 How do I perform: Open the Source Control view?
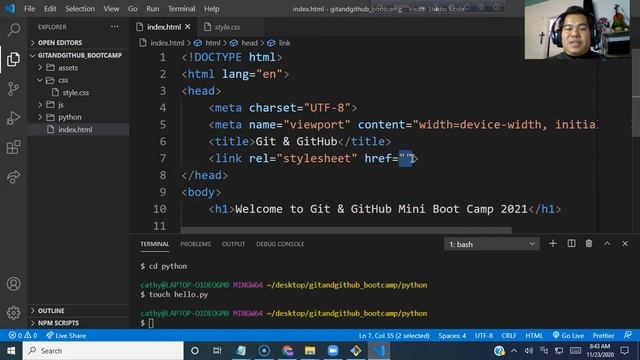click(13, 89)
